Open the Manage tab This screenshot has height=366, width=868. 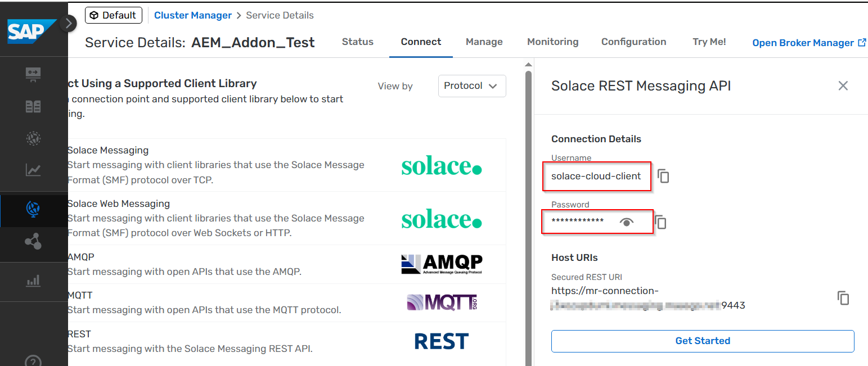pos(484,42)
